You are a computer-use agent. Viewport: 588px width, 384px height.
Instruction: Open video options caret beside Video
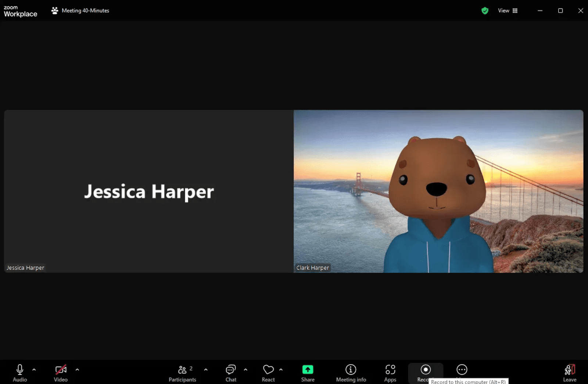(x=77, y=370)
